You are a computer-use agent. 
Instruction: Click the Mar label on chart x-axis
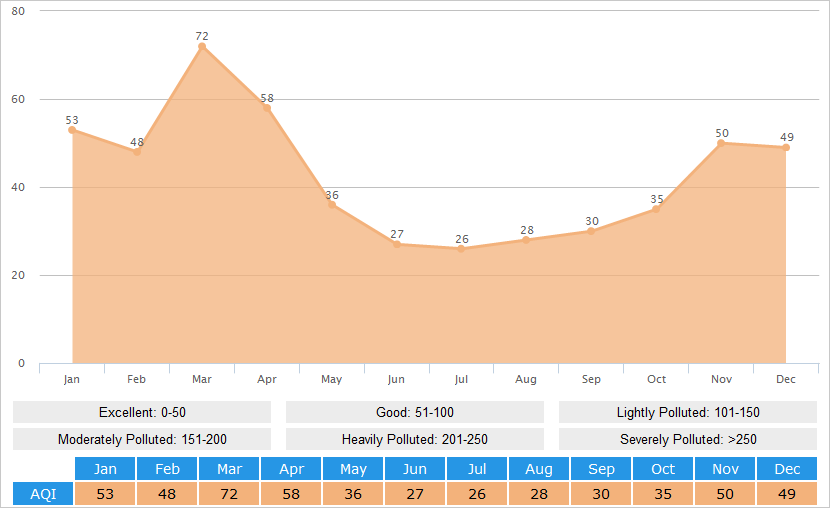(202, 379)
